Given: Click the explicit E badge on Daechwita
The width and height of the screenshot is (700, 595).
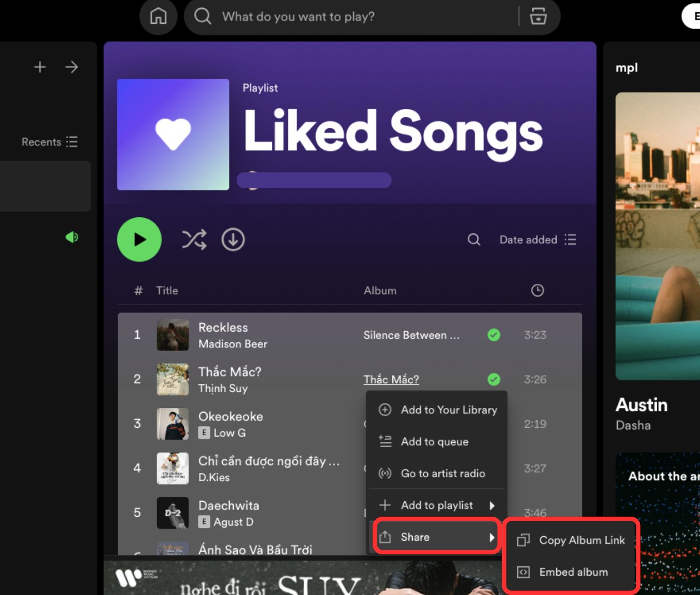Looking at the screenshot, I should (x=204, y=522).
